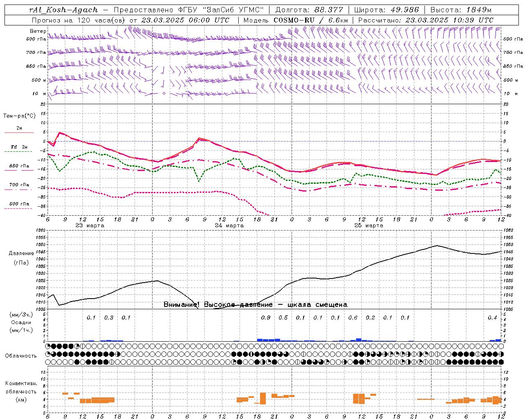Select the elevation Высота: 1849м
525x420 pixels.
461,10
